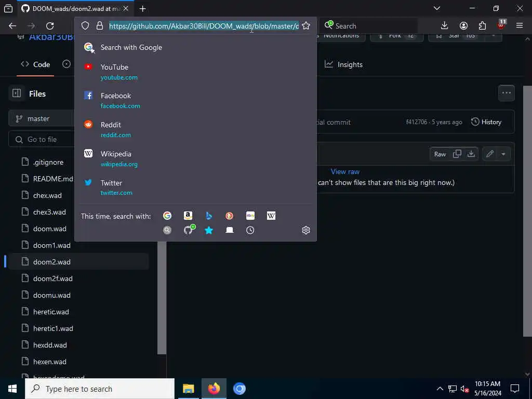Edit file with pencil icon
Image resolution: width=532 pixels, height=399 pixels.
tap(489, 154)
